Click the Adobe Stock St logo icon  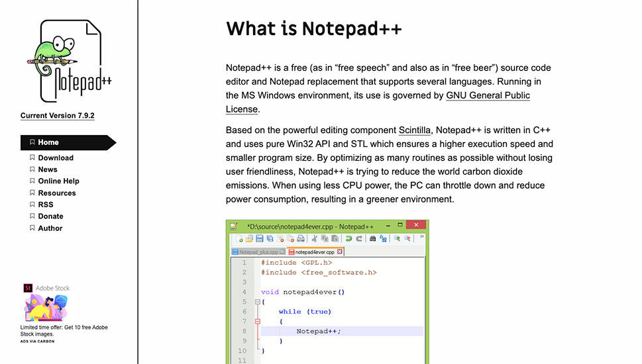pos(28,288)
